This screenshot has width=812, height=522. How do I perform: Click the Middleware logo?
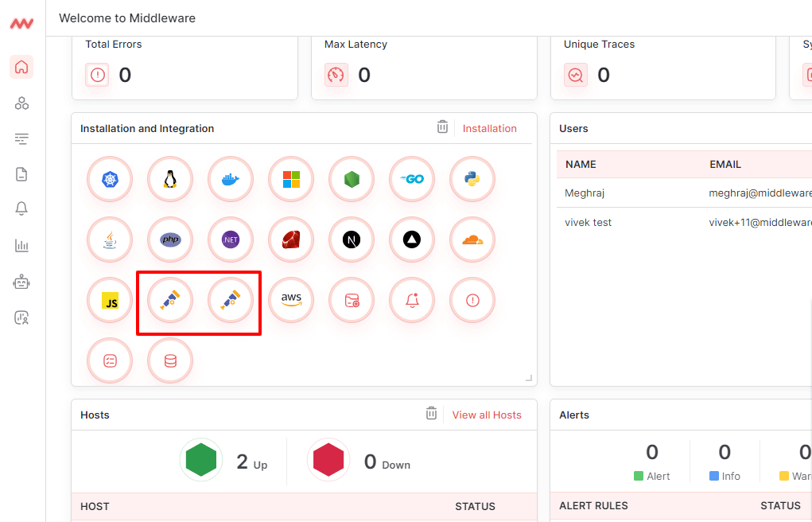pyautogui.click(x=21, y=24)
